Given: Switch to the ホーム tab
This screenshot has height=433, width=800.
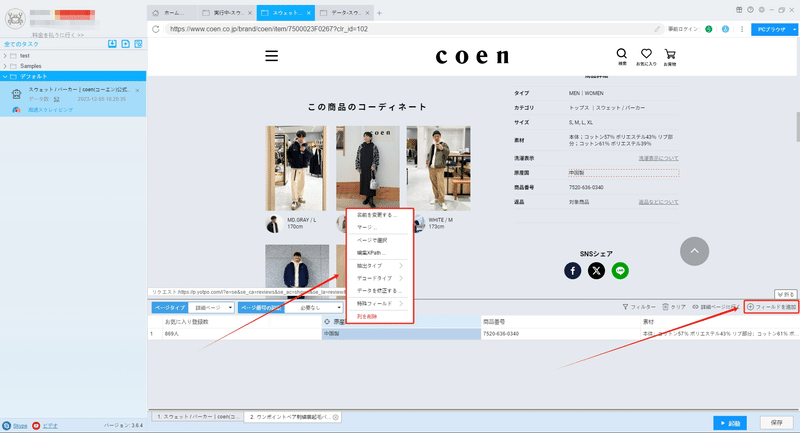Looking at the screenshot, I should (173, 13).
